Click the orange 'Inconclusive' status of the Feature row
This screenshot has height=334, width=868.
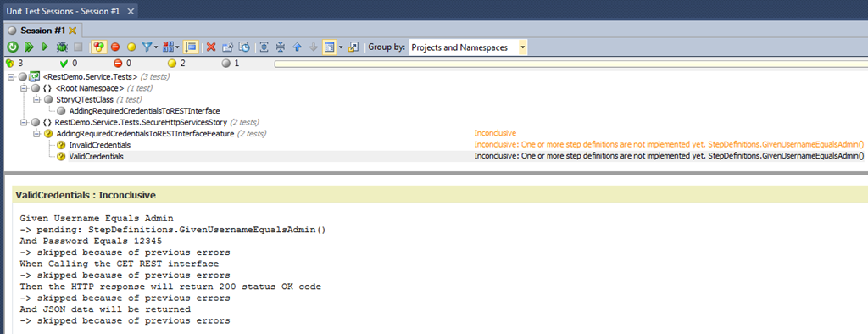coord(495,133)
